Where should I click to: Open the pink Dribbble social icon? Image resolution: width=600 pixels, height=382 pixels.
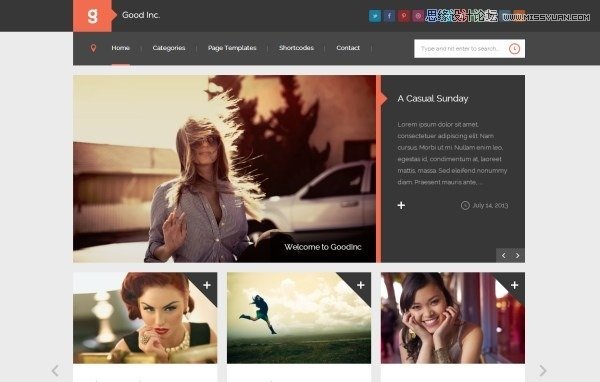point(418,16)
